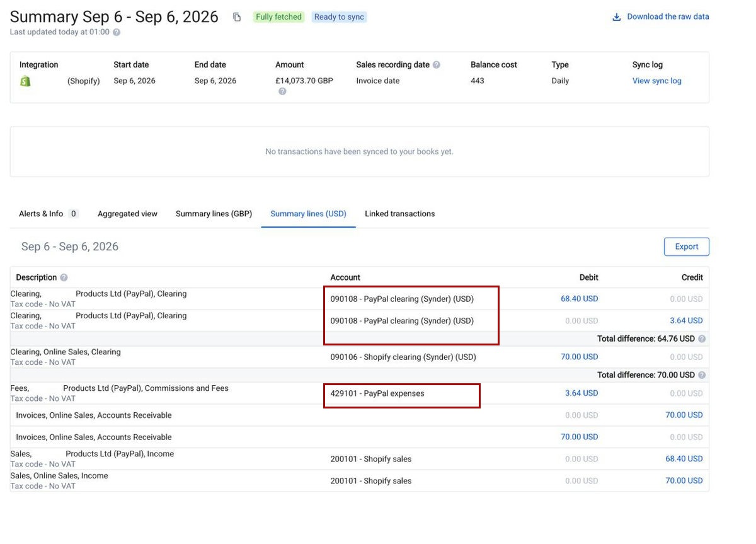Viewport: 756px width, 544px height.
Task: Click Fees, Commissions and Fees description
Action: pos(120,388)
